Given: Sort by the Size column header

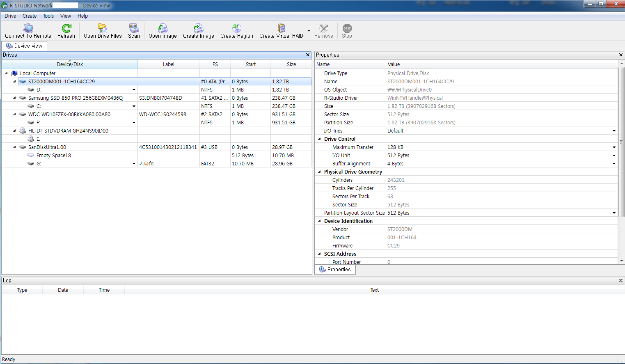Looking at the screenshot, I should pyautogui.click(x=291, y=64).
